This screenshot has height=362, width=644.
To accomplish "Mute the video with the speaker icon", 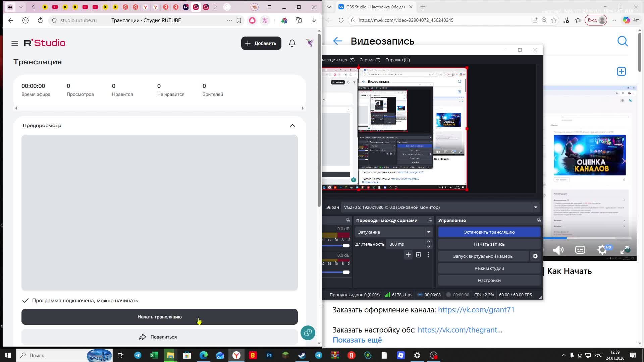I will [x=558, y=250].
